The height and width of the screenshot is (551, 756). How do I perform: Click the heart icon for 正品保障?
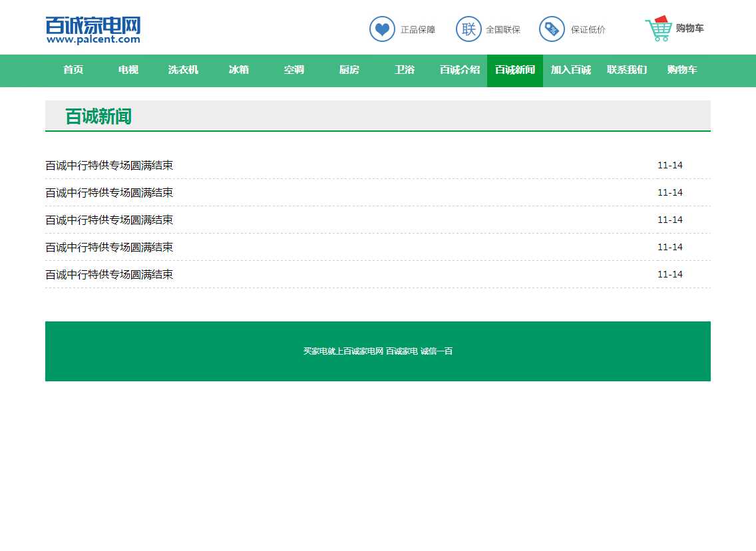pos(382,29)
